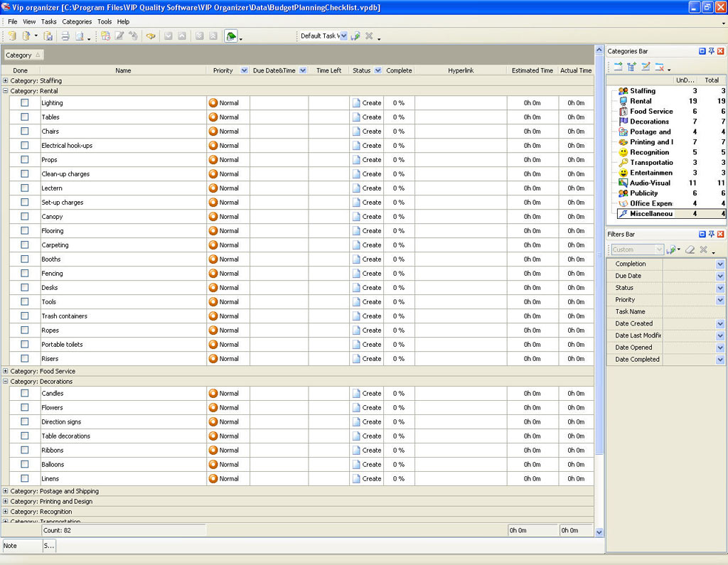The height and width of the screenshot is (565, 728).
Task: Pin the Categories Bar panel
Action: click(x=711, y=51)
